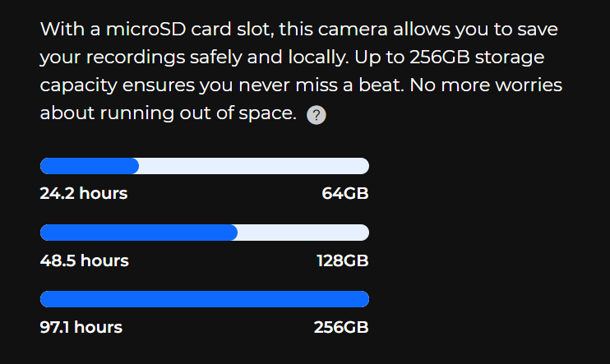This screenshot has height=364, width=610.
Task: Click the filled blue part of the 64GB bar
Action: pos(89,166)
